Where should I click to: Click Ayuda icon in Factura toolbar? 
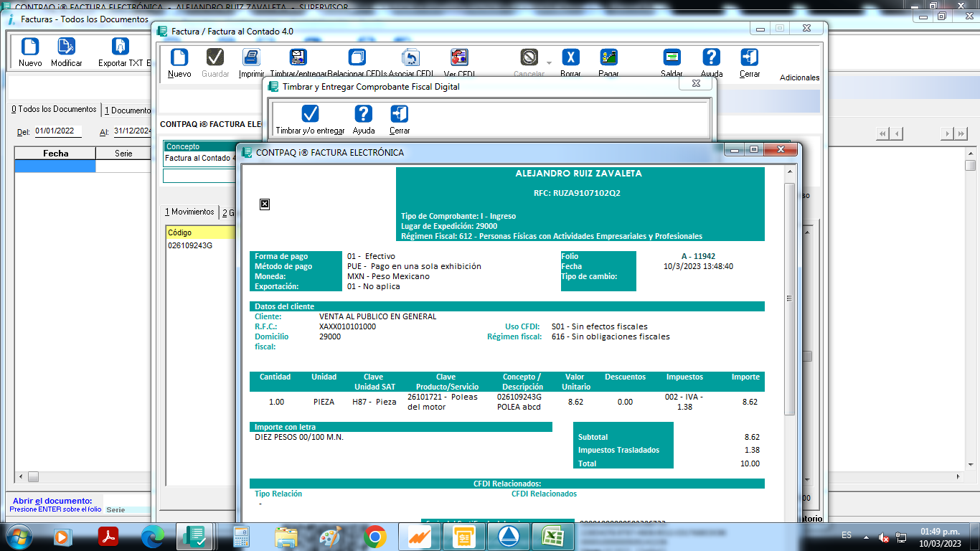tap(711, 57)
